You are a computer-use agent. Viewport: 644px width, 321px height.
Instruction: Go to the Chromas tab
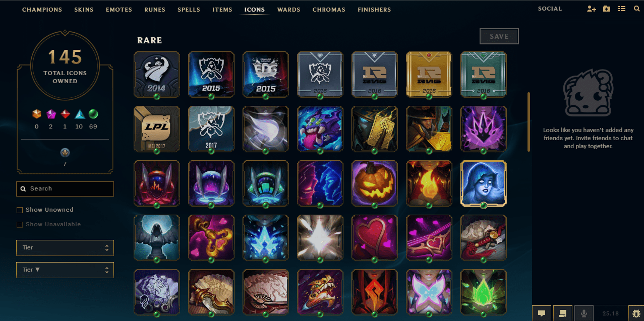click(x=329, y=10)
